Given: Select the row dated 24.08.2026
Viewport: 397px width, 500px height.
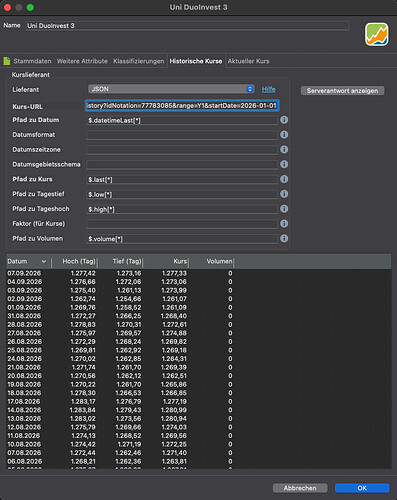Looking at the screenshot, I should pos(199,359).
